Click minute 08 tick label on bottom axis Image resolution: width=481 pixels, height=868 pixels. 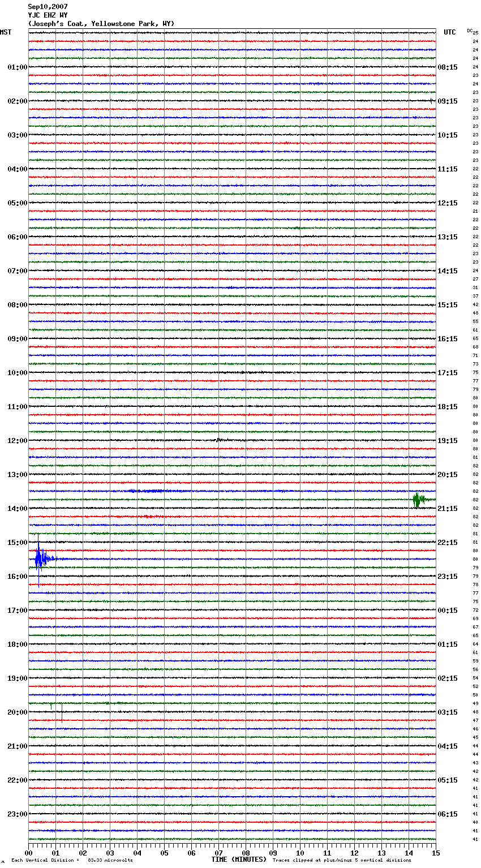tap(246, 853)
